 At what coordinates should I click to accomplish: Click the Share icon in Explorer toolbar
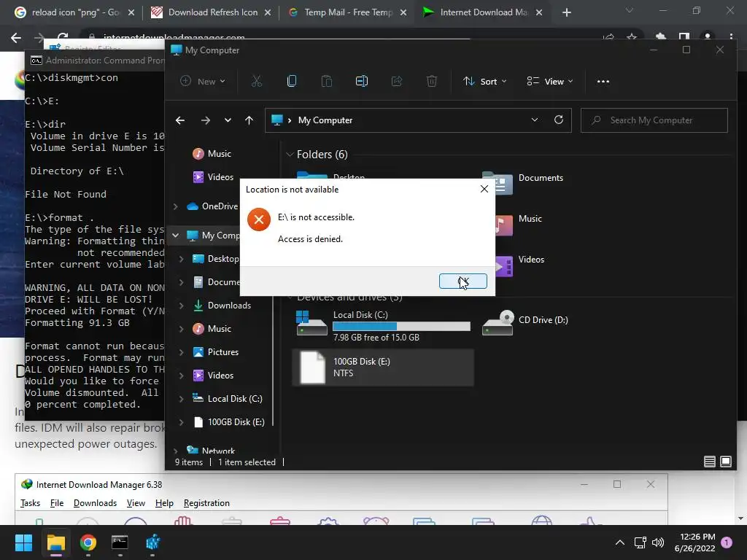[396, 82]
